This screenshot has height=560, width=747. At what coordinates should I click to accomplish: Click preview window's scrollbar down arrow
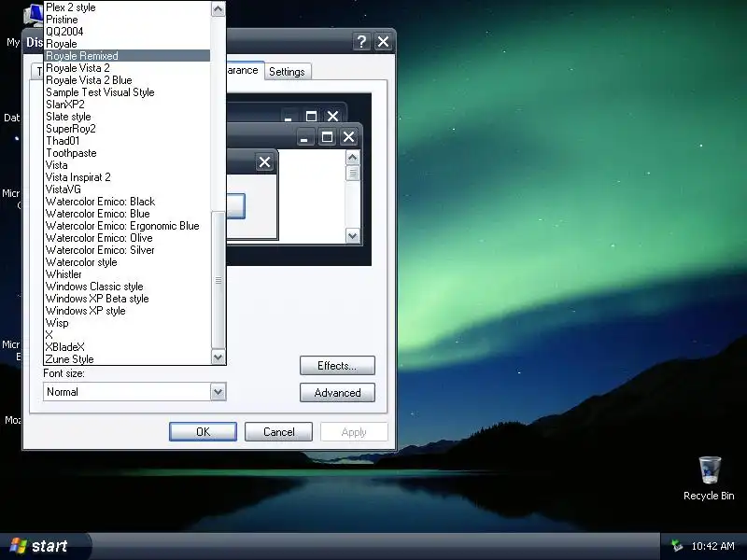pos(353,236)
